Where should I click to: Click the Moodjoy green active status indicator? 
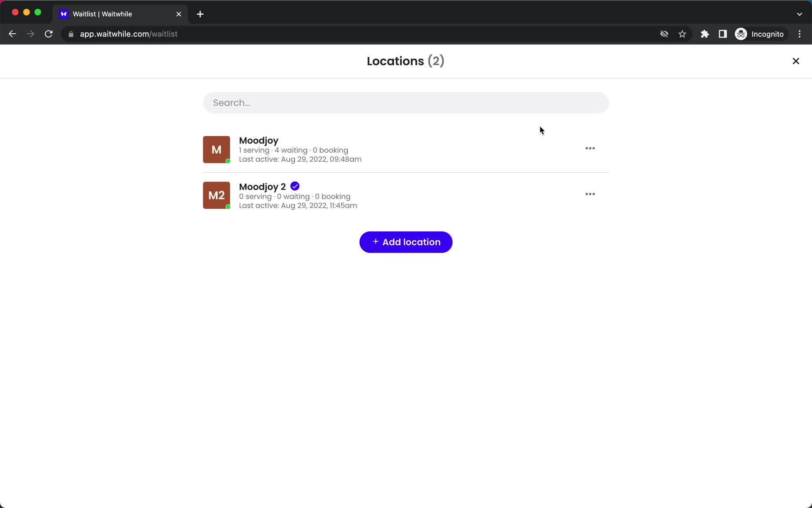pos(228,160)
